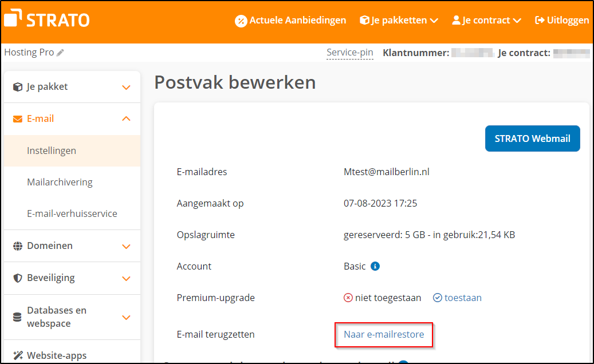Collapse the E-mail sidebar section
The image size is (594, 364).
coord(125,118)
